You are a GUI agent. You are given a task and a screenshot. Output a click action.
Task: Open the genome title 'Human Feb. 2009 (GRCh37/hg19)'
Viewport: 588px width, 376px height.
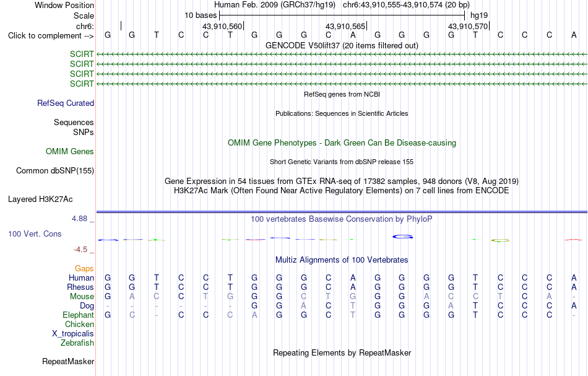pyautogui.click(x=275, y=5)
